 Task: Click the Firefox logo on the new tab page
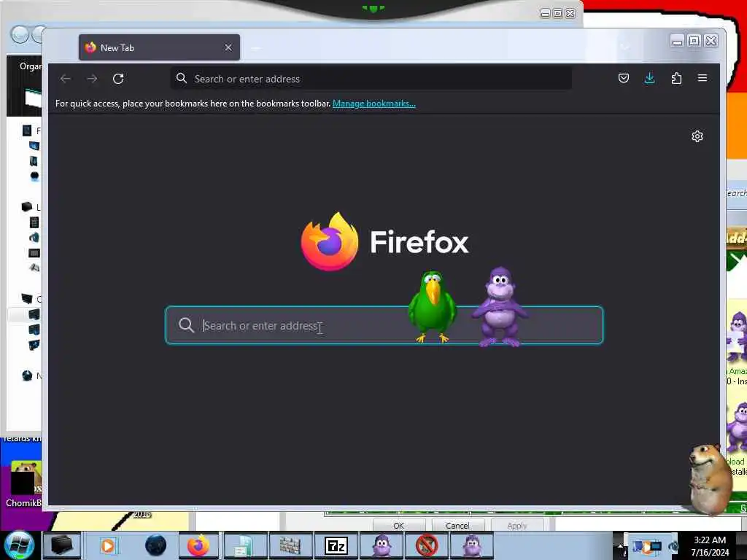click(x=329, y=241)
